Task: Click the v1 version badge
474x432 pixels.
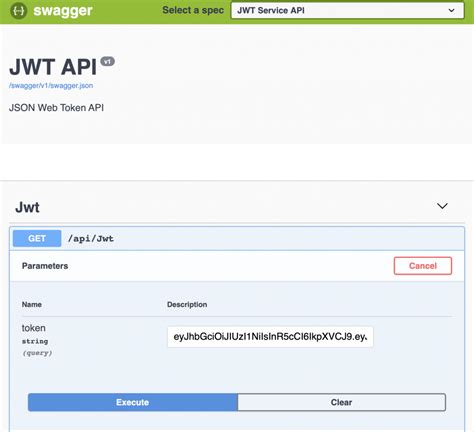Action: tap(107, 62)
